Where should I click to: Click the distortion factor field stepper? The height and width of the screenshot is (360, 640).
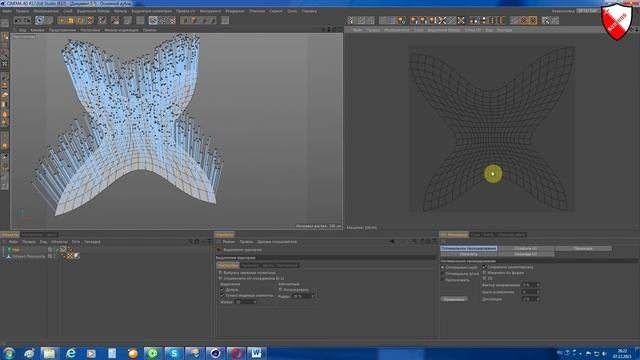[x=538, y=285]
